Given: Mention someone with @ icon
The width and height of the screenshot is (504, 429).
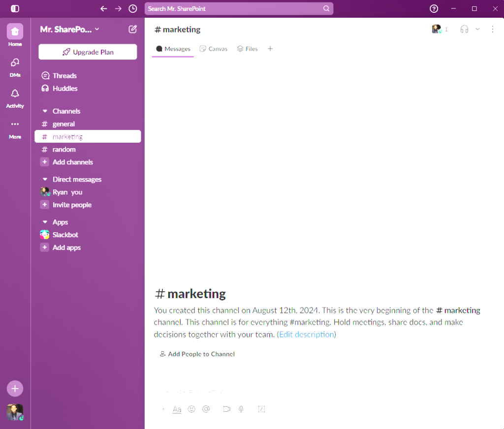Looking at the screenshot, I should tap(206, 409).
